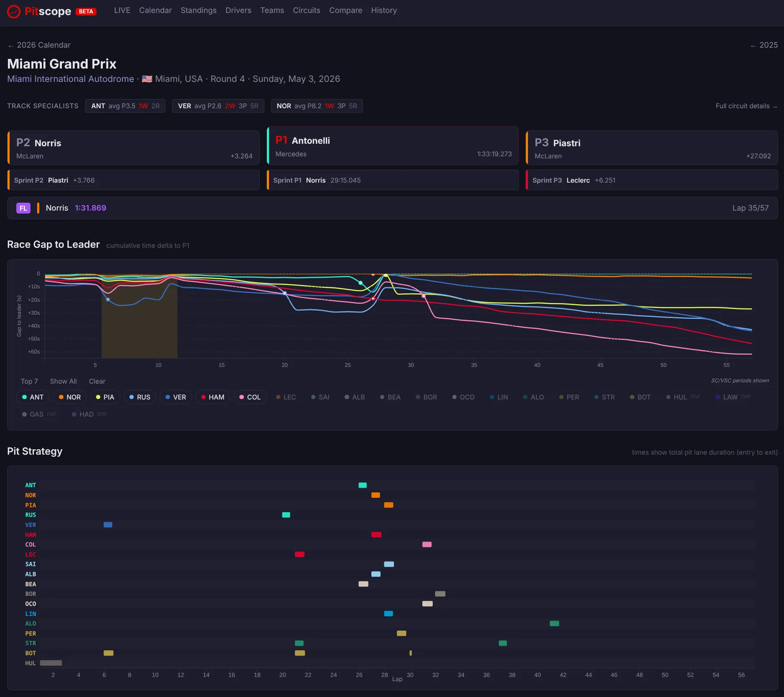784x697 pixels.
Task: Toggle PIA line in gap chart
Action: 105,397
